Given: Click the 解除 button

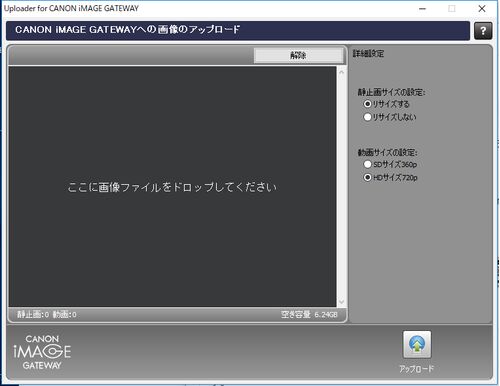Looking at the screenshot, I should 298,55.
